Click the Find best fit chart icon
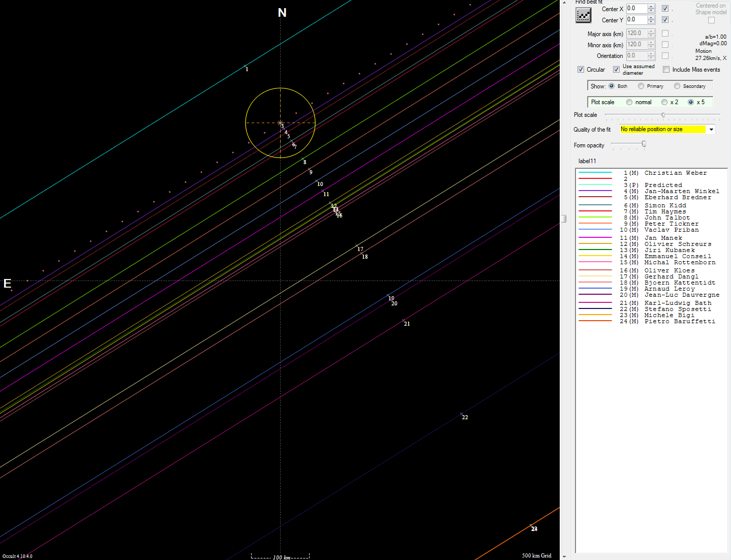The width and height of the screenshot is (731, 560). (x=584, y=15)
